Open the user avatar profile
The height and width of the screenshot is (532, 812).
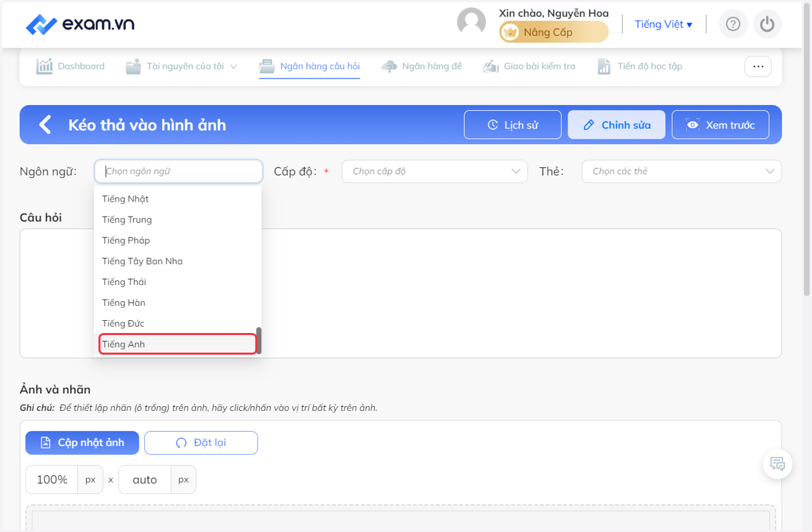pos(472,22)
